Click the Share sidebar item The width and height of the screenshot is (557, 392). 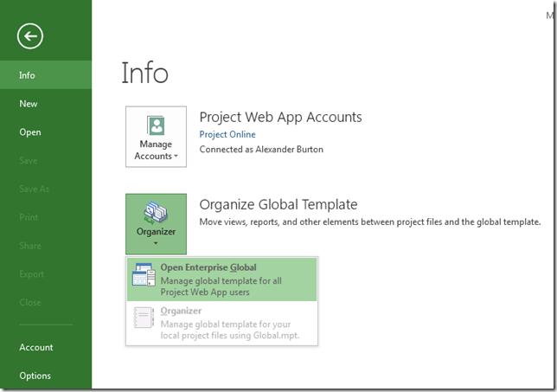pos(46,246)
